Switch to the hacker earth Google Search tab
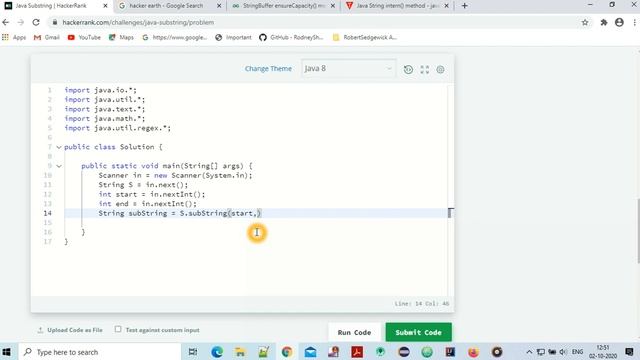This screenshot has width=640, height=360. pos(170,6)
